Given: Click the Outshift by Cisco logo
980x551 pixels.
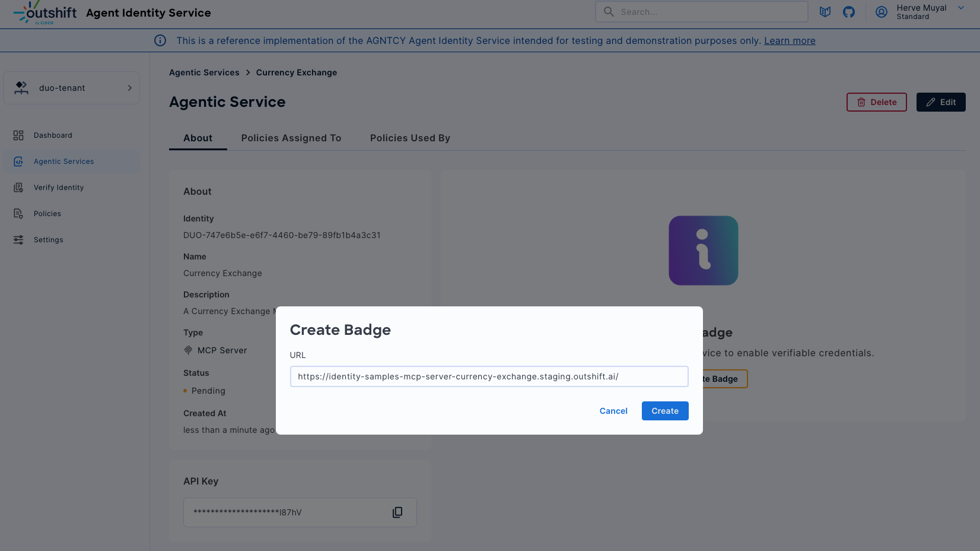Looking at the screenshot, I should [44, 12].
